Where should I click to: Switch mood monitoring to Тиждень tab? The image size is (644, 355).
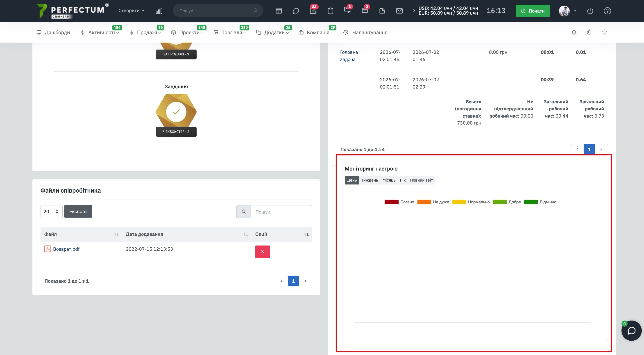point(369,180)
